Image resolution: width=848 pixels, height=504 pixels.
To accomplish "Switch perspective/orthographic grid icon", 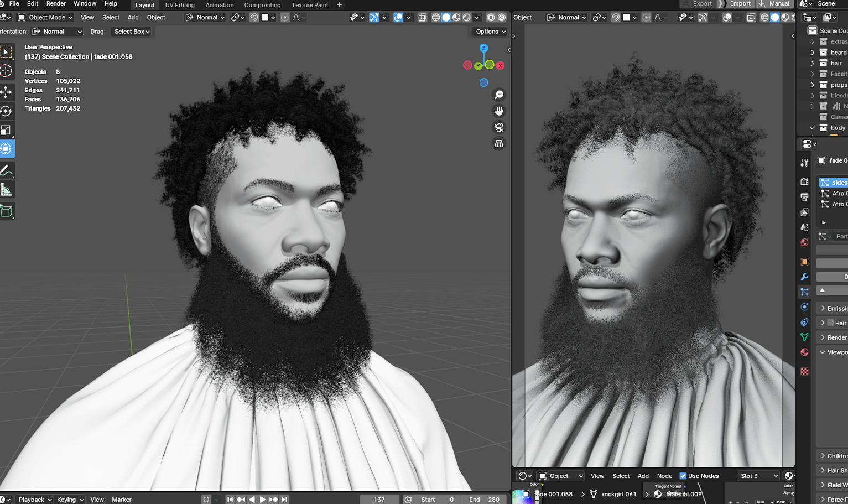I will click(x=499, y=143).
